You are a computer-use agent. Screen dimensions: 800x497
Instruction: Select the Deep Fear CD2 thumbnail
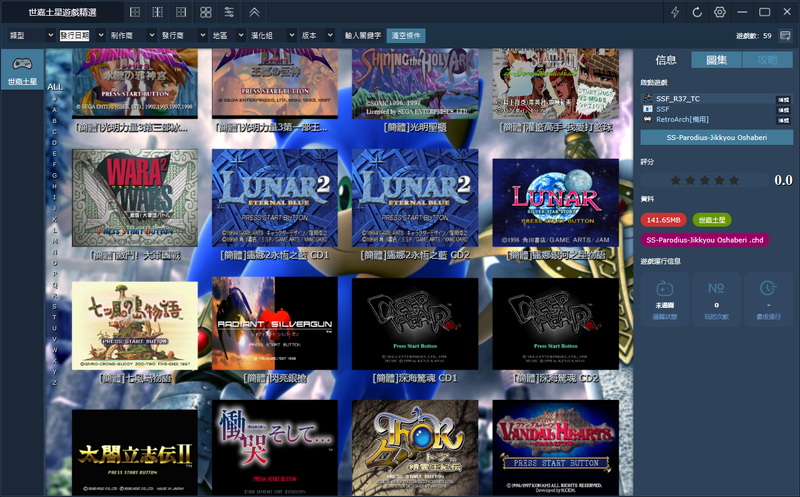[556, 324]
